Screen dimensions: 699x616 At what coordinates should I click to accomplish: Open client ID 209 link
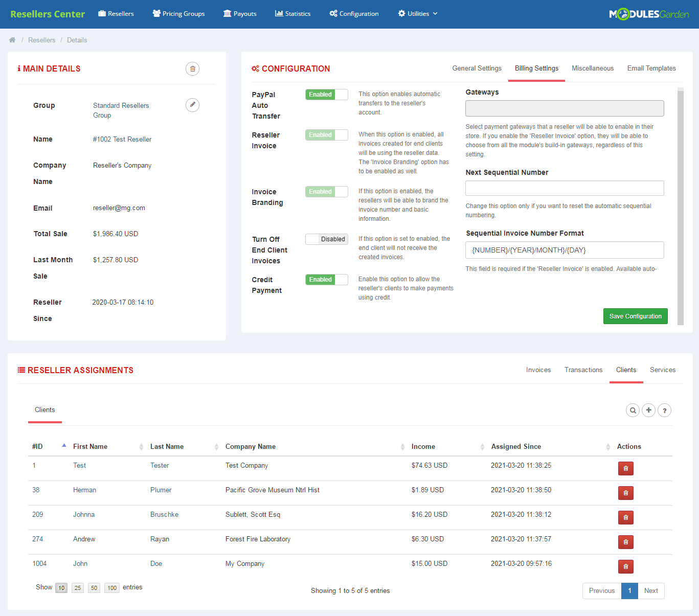point(38,514)
